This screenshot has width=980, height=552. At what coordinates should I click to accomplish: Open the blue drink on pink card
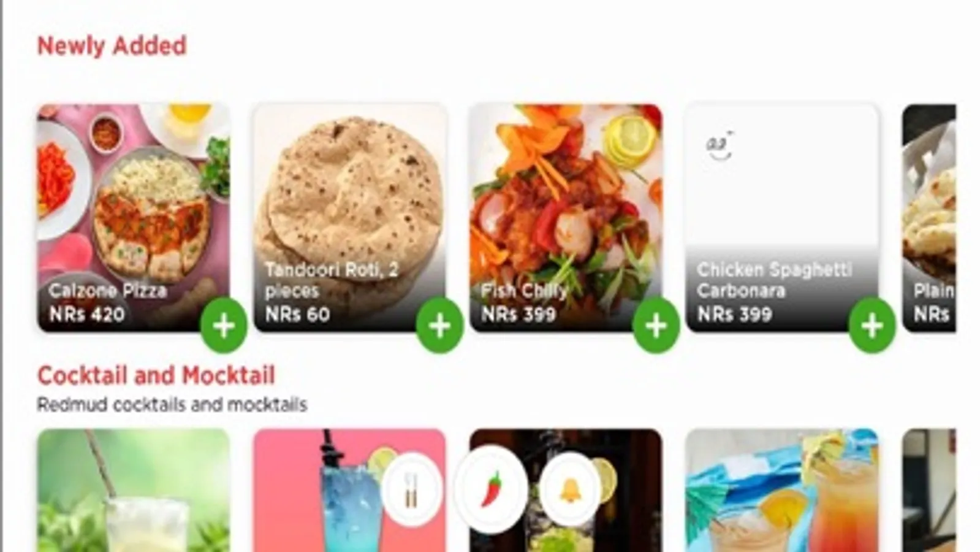tap(350, 490)
